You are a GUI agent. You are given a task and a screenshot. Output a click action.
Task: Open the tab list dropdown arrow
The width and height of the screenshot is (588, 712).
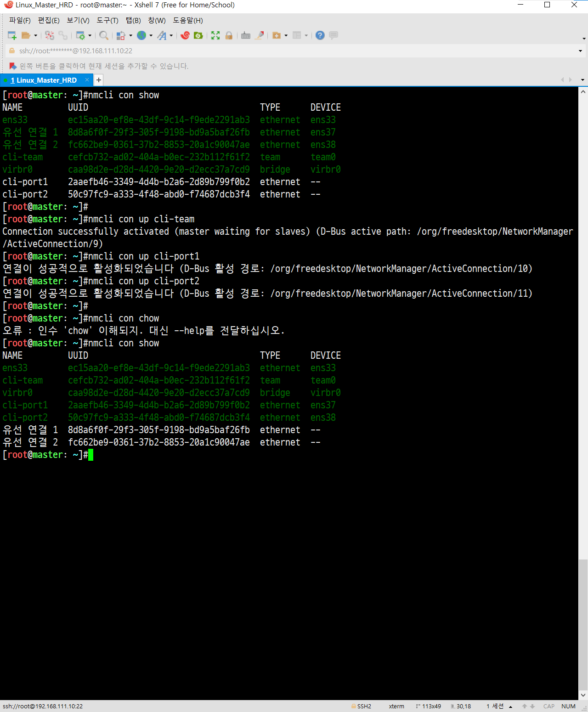[x=582, y=80]
